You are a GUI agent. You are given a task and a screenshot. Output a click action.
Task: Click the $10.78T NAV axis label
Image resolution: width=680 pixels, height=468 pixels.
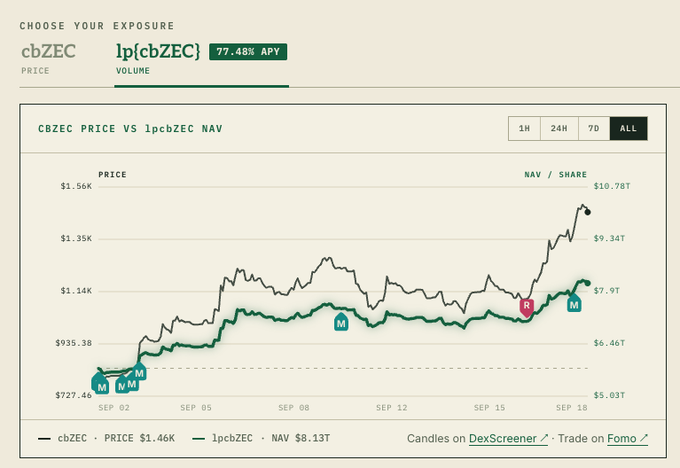[612, 186]
